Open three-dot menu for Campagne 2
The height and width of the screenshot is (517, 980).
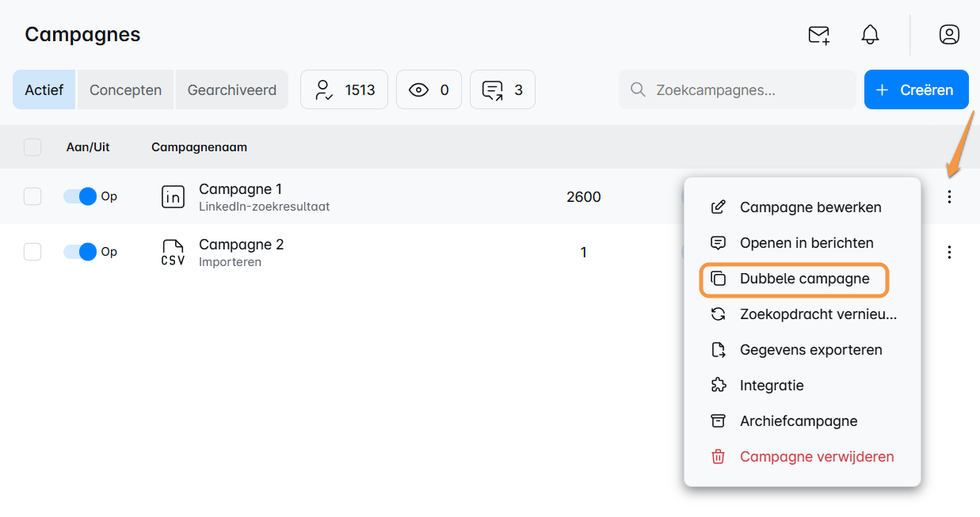(949, 253)
